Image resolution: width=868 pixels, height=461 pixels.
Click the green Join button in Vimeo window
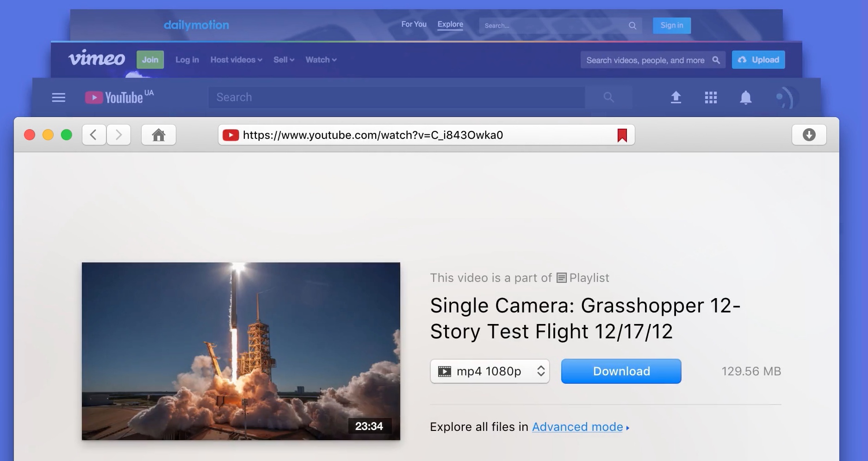(150, 60)
